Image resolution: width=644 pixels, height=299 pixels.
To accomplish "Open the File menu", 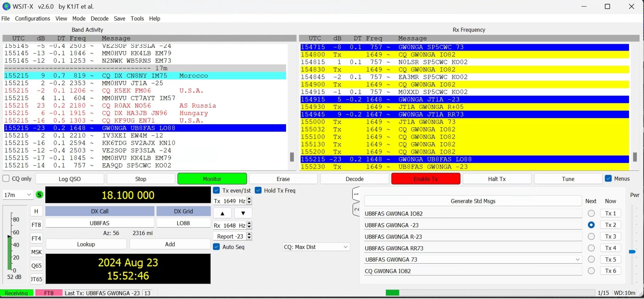I will tap(5, 19).
